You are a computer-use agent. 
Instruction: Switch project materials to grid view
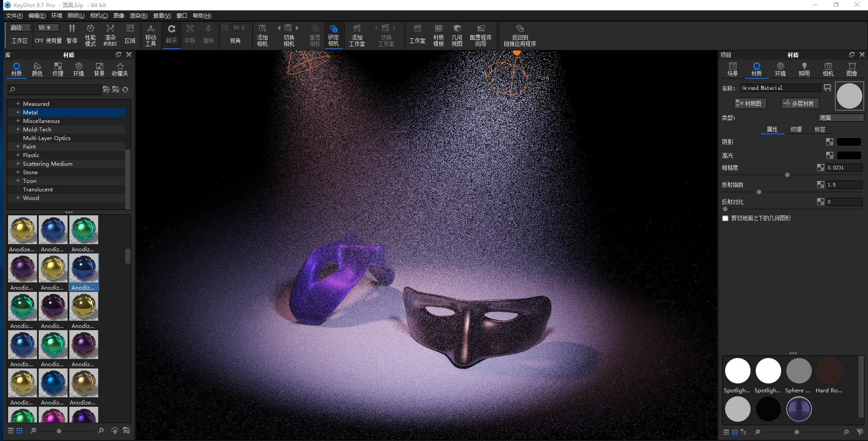[x=735, y=432]
